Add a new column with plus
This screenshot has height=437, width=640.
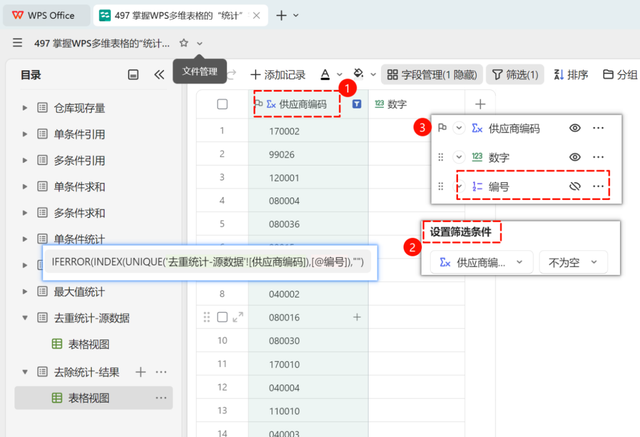(x=480, y=104)
